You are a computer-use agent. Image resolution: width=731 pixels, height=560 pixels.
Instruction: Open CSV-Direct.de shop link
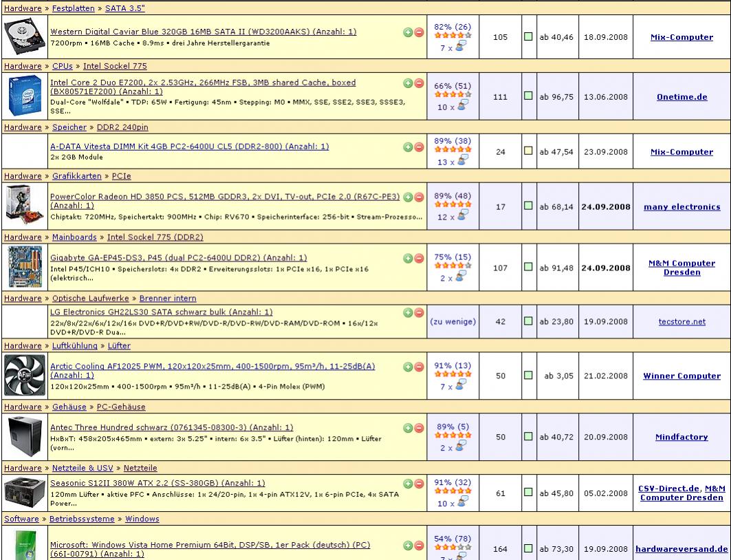pyautogui.click(x=668, y=488)
